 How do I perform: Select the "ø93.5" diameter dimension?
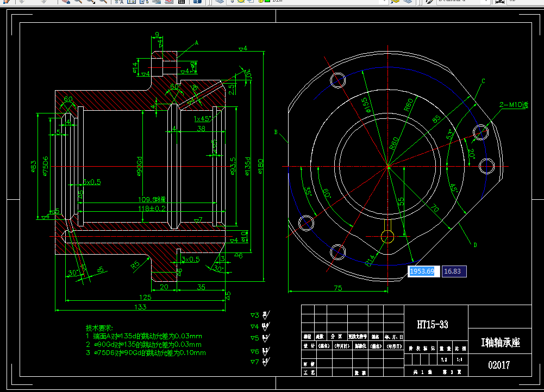233,166
